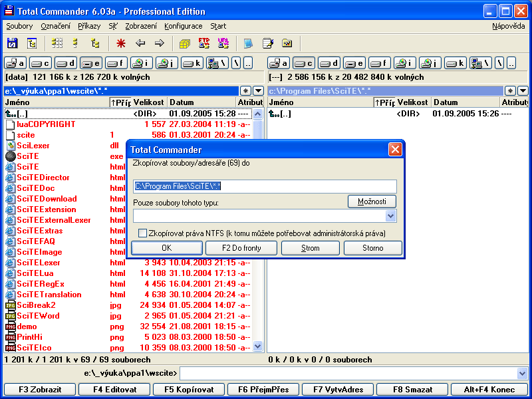Sort right panel by the Velikost column
Viewport: 532px width, 399px height.
[x=413, y=102]
